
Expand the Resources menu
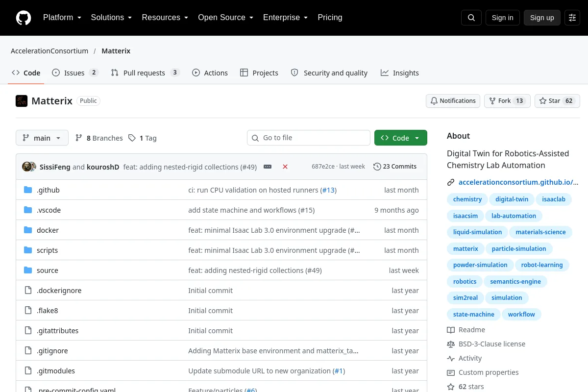(165, 18)
